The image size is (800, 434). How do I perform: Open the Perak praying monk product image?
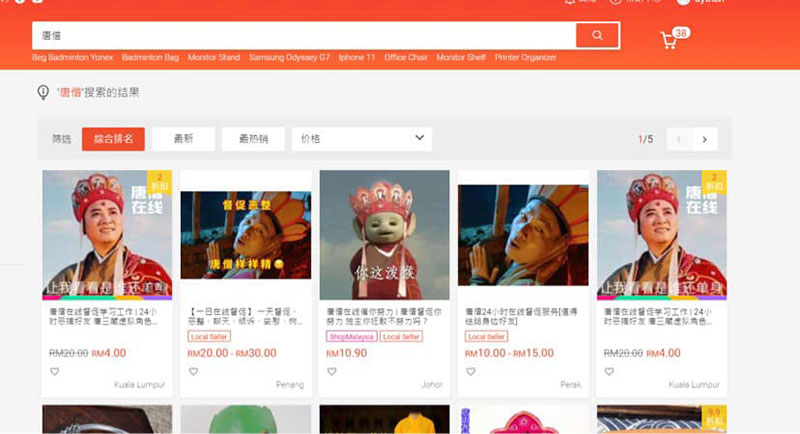tap(523, 235)
